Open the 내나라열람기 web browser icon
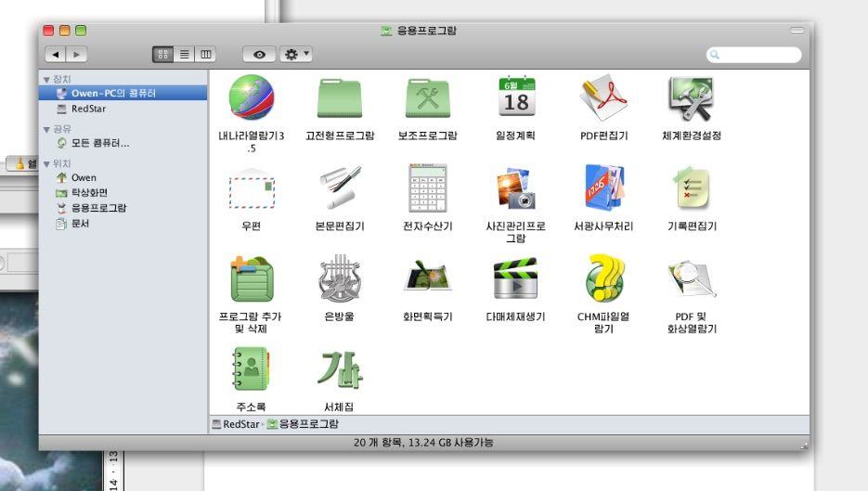 pos(244,97)
